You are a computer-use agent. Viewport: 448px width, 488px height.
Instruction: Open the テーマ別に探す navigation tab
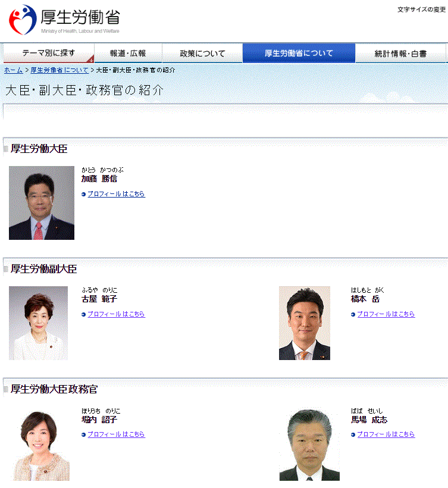[x=49, y=53]
